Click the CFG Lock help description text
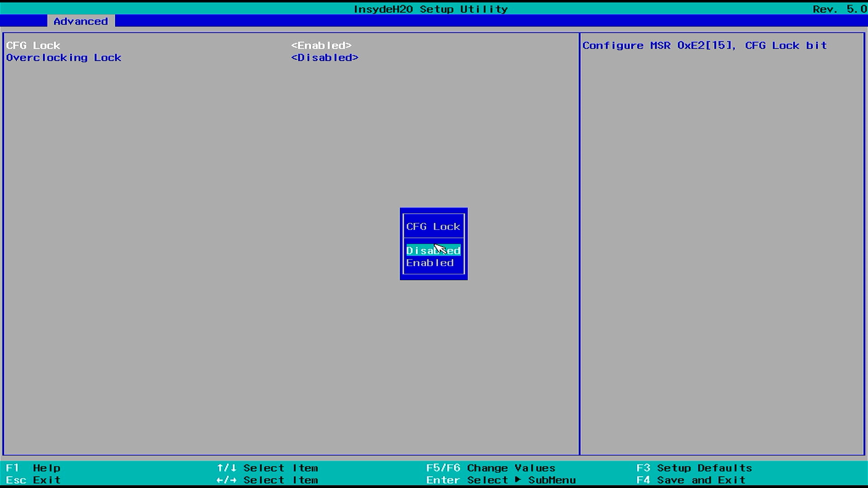868x488 pixels. (704, 46)
